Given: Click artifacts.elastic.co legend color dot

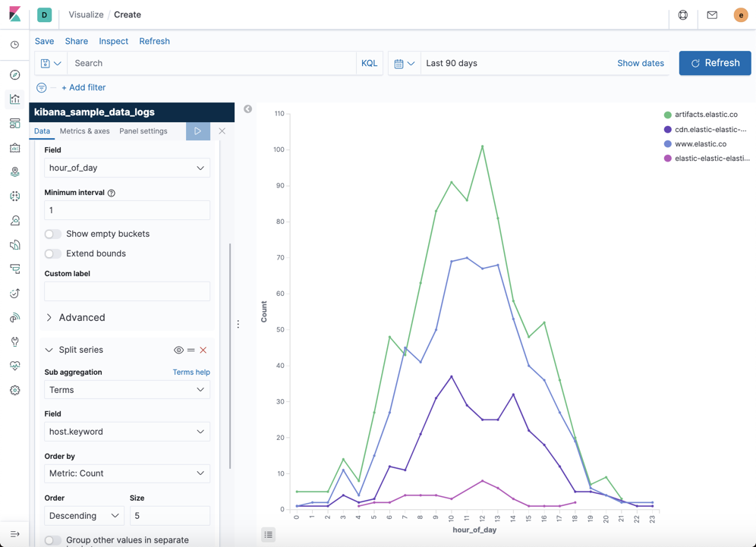Looking at the screenshot, I should click(668, 115).
